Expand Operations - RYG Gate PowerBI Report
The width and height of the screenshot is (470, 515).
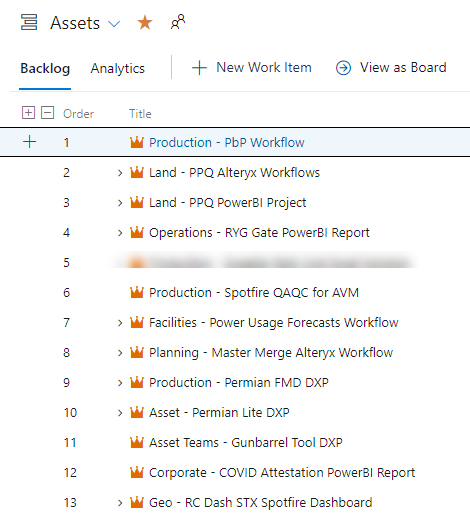coord(120,233)
